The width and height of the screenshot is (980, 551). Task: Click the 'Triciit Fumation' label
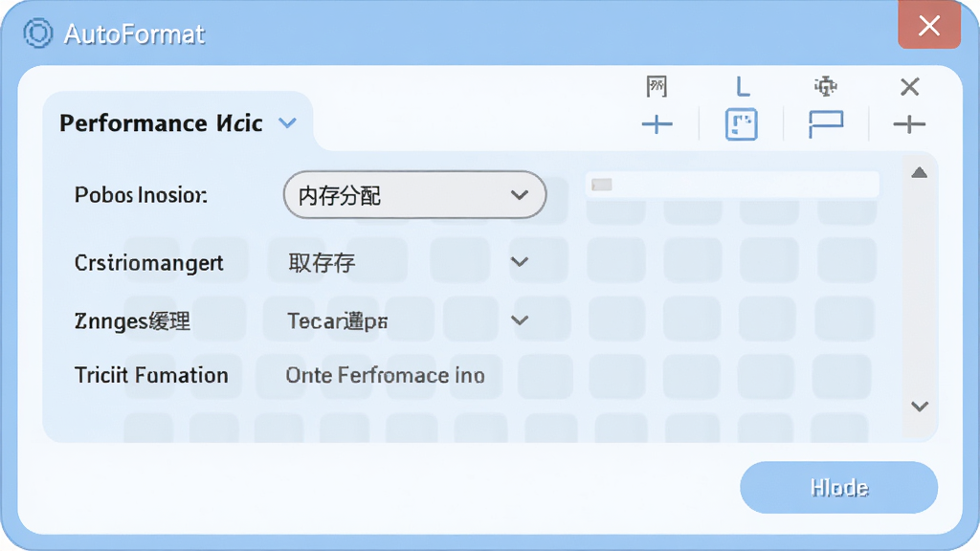(x=151, y=375)
